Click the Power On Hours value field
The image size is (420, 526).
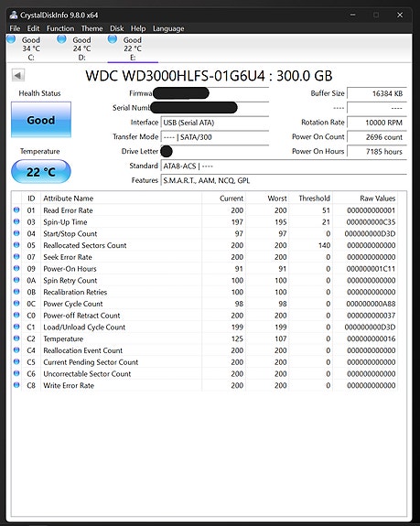[377, 151]
